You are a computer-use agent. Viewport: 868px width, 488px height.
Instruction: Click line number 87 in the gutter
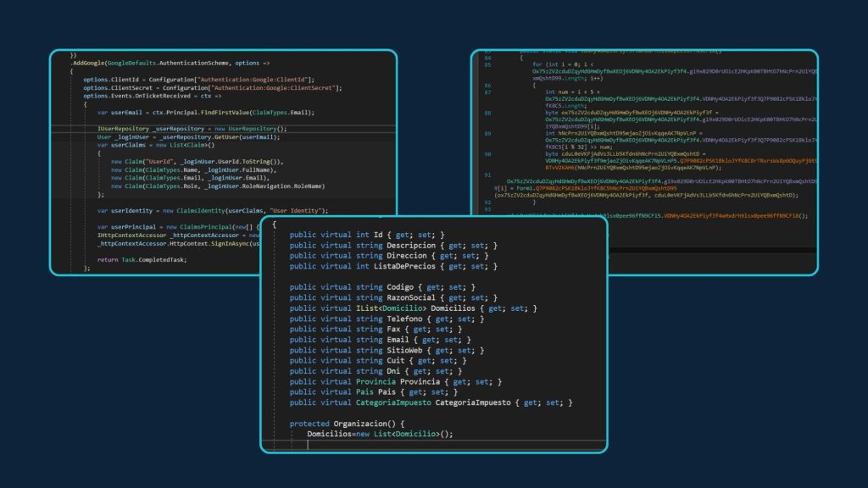pyautogui.click(x=488, y=91)
